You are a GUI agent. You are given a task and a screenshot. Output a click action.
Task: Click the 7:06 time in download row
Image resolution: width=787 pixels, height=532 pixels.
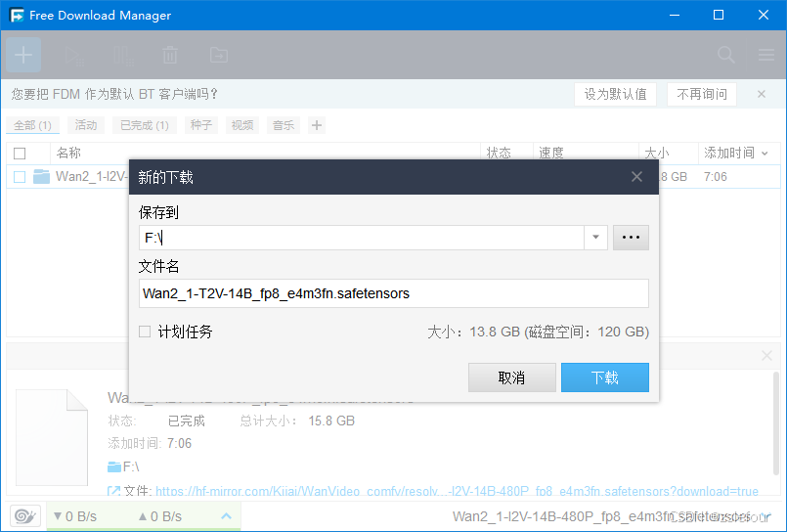click(x=716, y=177)
